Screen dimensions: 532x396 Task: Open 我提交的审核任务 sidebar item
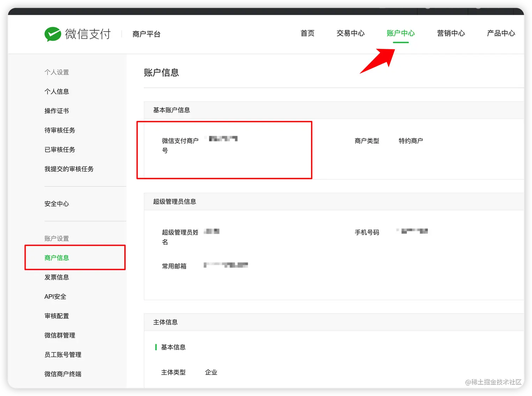tap(69, 169)
